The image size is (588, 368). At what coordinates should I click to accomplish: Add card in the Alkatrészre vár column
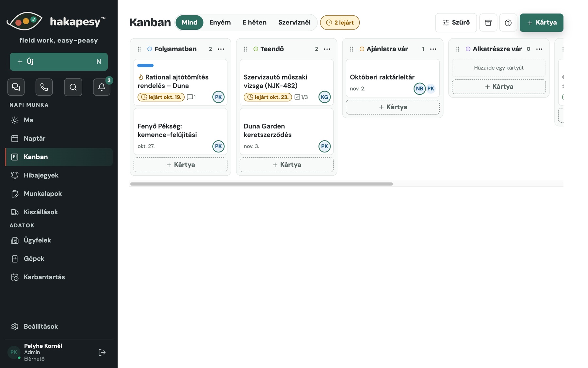tap(499, 87)
